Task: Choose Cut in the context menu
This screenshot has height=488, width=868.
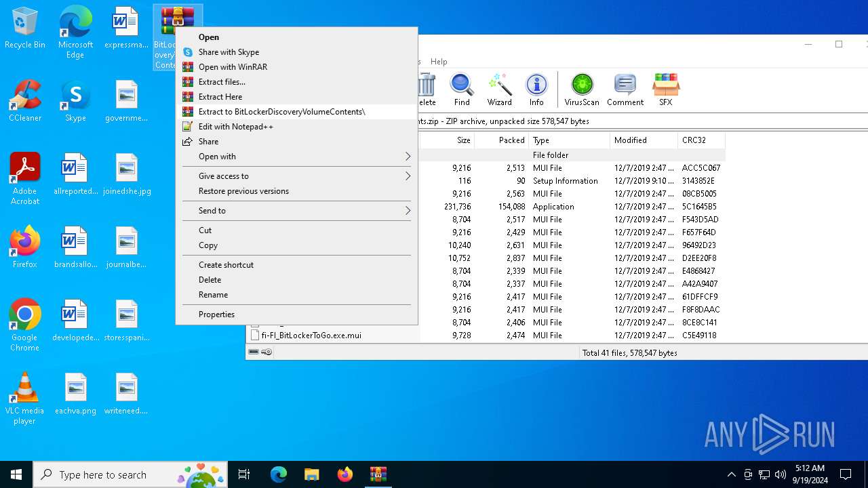Action: click(x=296, y=230)
